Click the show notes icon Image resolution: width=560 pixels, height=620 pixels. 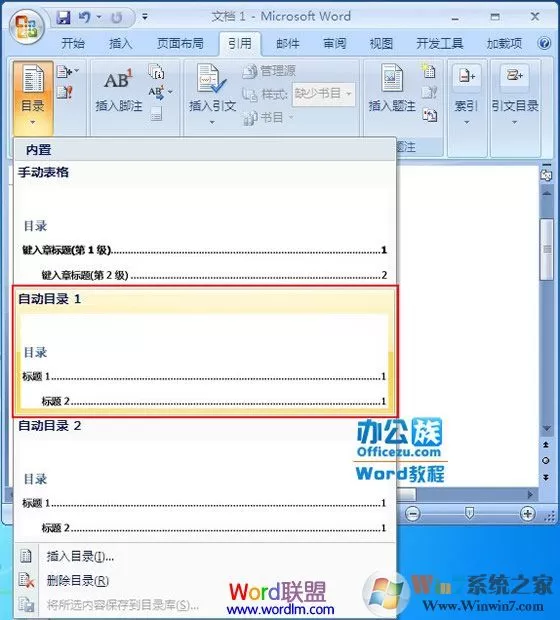pyautogui.click(x=156, y=114)
